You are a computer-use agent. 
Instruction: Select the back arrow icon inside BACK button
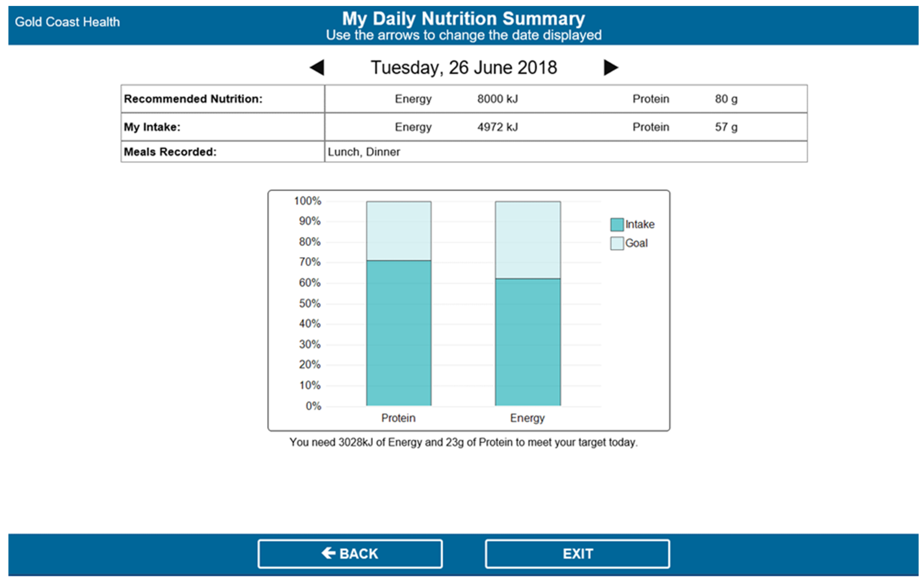click(328, 553)
